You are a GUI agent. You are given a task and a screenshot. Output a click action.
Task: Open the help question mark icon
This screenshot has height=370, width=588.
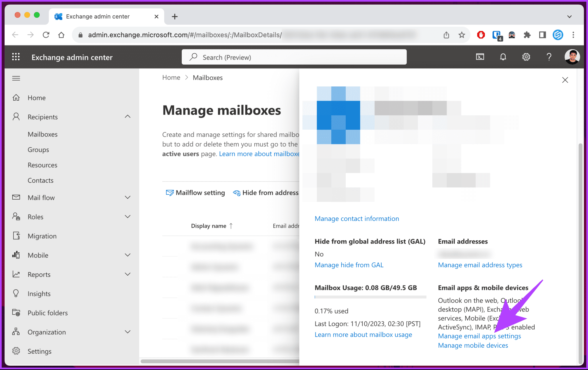tap(549, 57)
